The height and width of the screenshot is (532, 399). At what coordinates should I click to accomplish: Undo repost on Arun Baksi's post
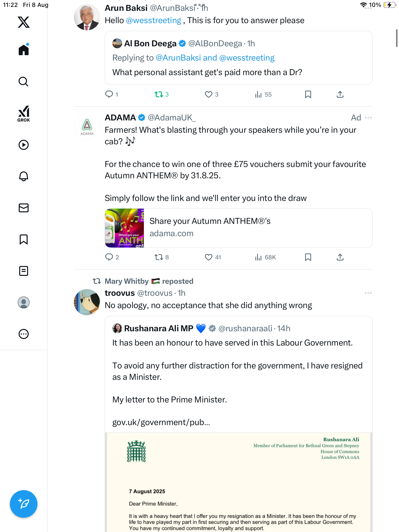tap(159, 94)
